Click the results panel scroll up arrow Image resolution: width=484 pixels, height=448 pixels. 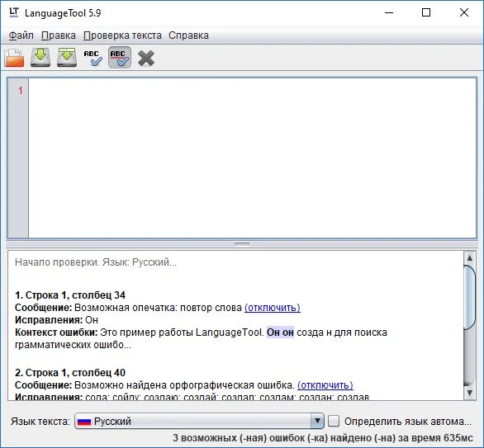click(x=469, y=257)
